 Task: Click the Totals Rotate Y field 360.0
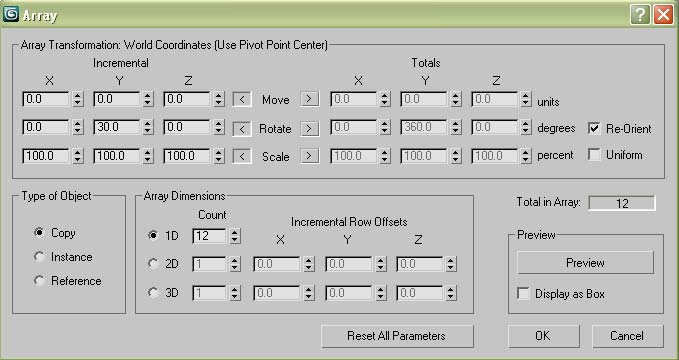[424, 128]
